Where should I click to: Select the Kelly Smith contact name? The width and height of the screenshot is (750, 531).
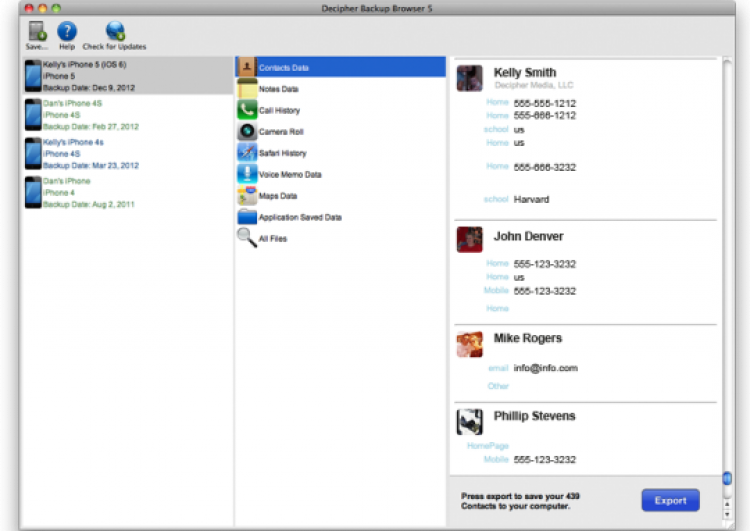pyautogui.click(x=525, y=73)
